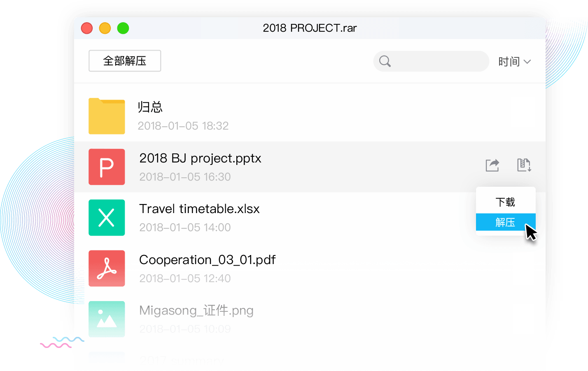Click the magnifier search icon

click(385, 61)
